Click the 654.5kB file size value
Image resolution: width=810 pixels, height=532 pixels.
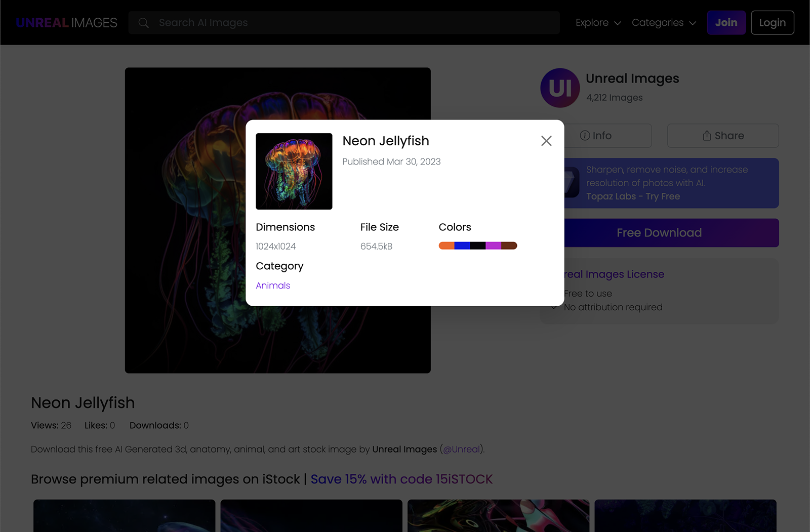tap(376, 247)
